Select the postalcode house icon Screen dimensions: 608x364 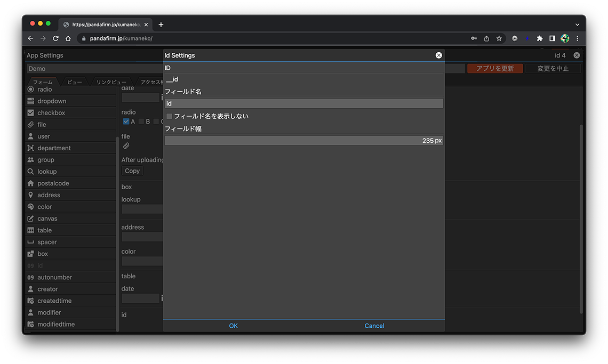(30, 183)
